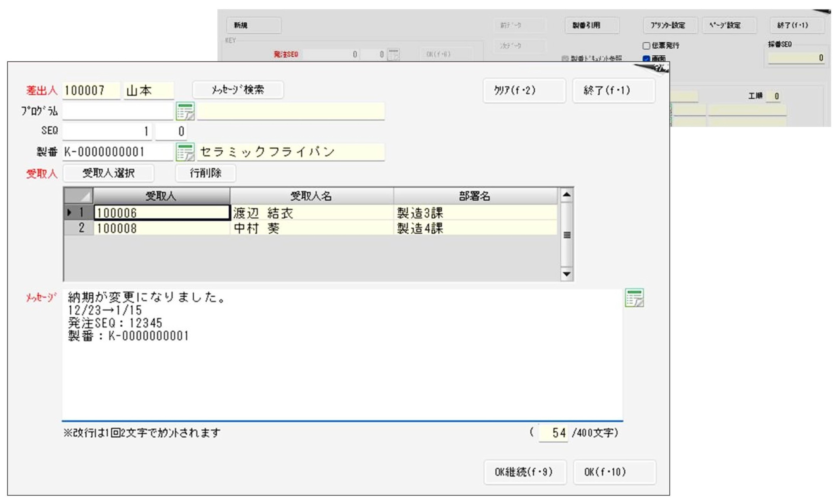
Task: Open program lookup icon beside プログラム field
Action: tap(185, 111)
